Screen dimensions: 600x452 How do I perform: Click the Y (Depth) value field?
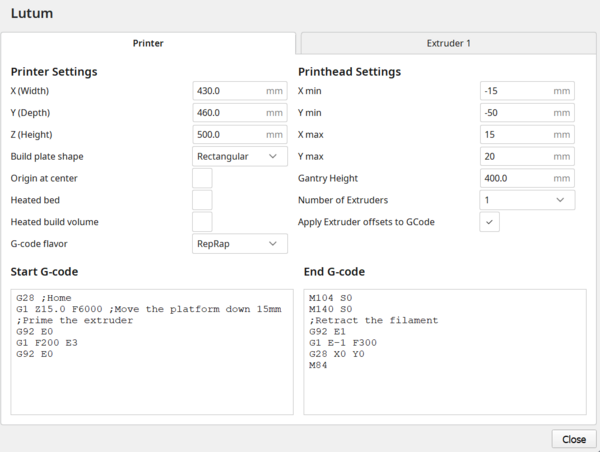point(240,113)
